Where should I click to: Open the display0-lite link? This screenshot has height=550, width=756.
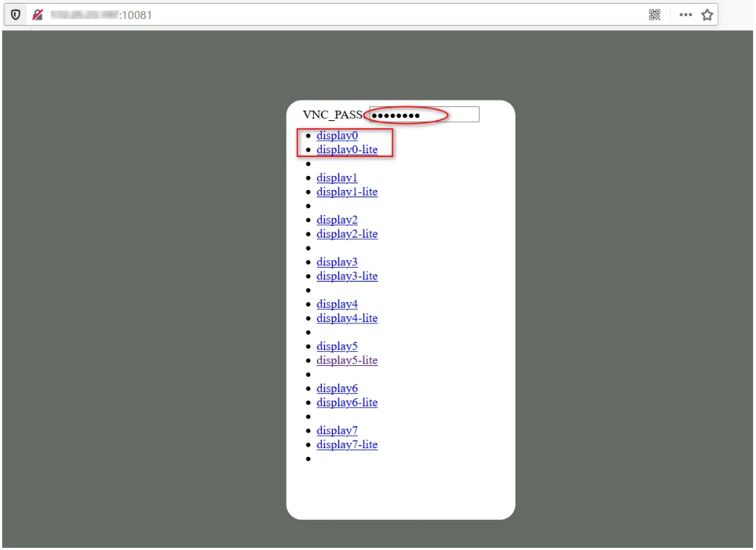click(x=347, y=150)
